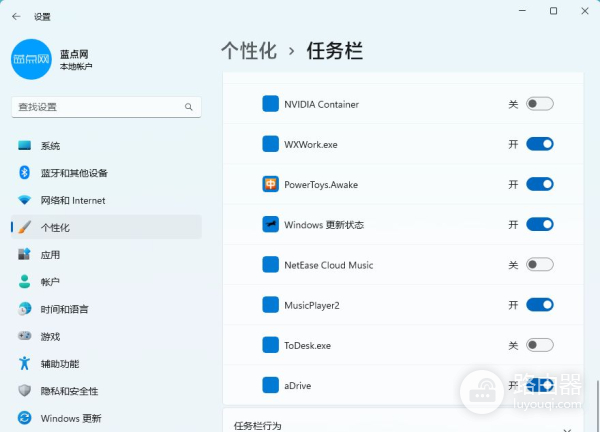
Task: Click the network Wi-Fi icon
Action: click(x=24, y=200)
